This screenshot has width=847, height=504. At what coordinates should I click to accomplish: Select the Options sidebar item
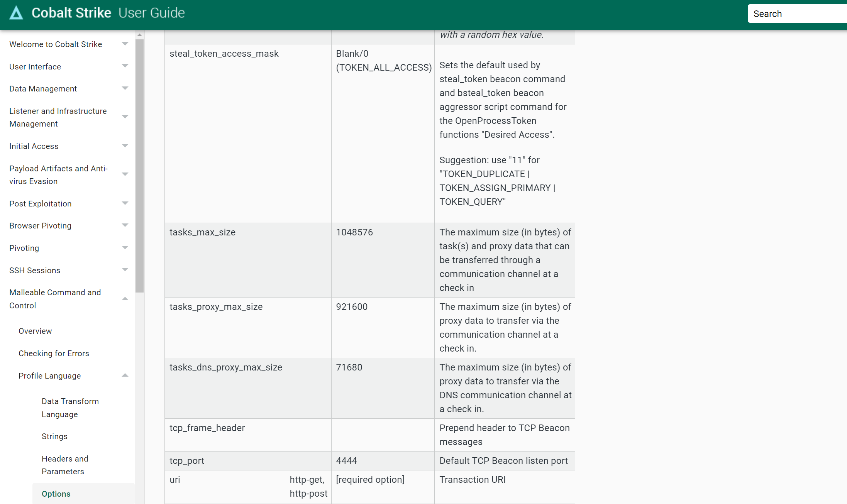click(56, 494)
